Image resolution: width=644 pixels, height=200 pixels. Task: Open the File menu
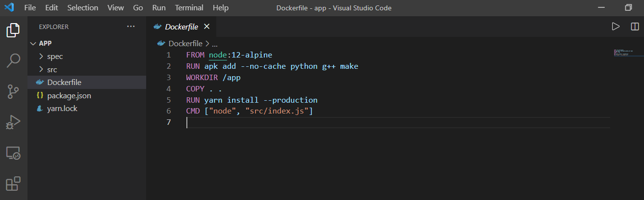(29, 8)
